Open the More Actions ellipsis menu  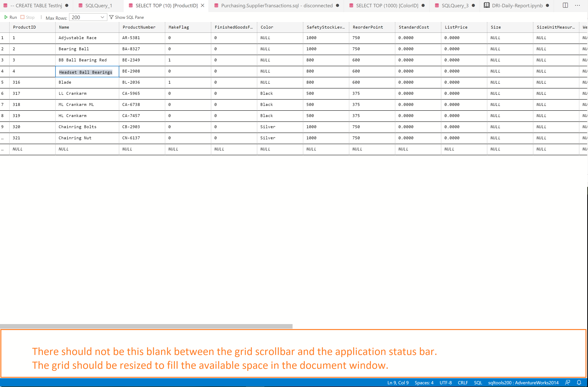pyautogui.click(x=577, y=5)
